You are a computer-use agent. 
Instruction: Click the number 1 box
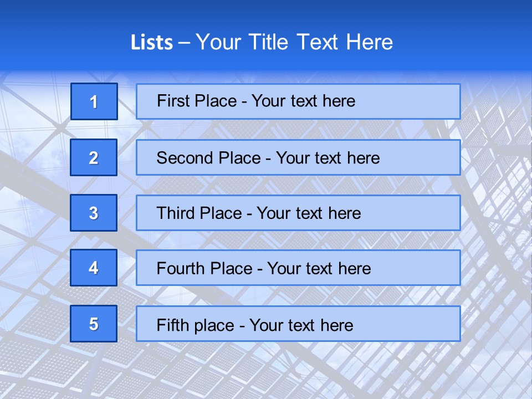(x=94, y=101)
